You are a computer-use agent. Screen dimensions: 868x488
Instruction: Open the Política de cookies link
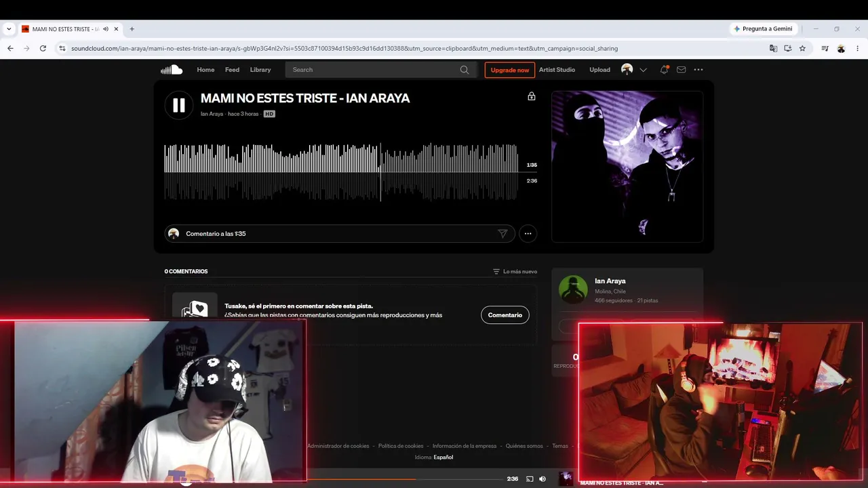[x=401, y=446]
